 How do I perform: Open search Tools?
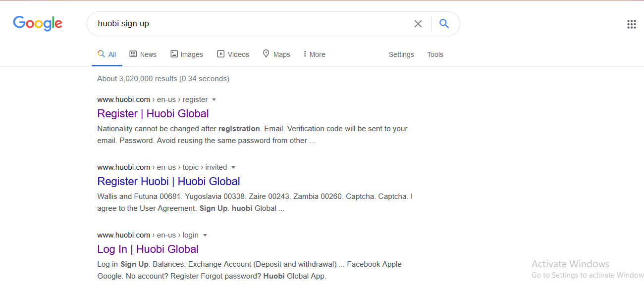pyautogui.click(x=435, y=54)
